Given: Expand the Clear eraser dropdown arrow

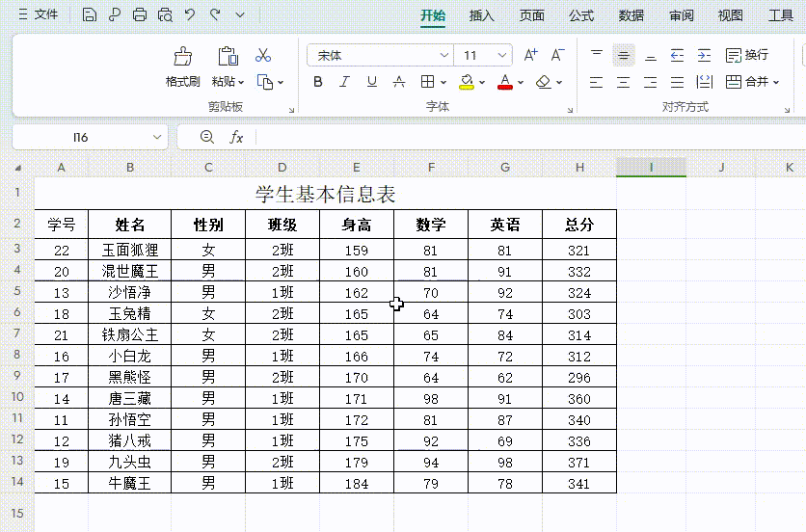Looking at the screenshot, I should pos(559,82).
